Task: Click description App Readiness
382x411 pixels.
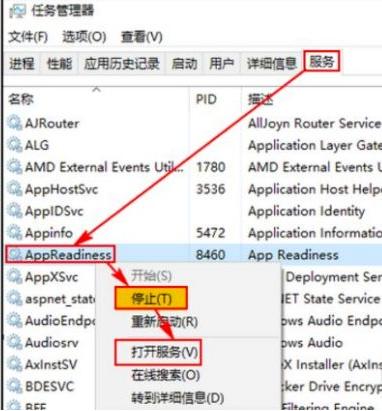Action: click(293, 255)
